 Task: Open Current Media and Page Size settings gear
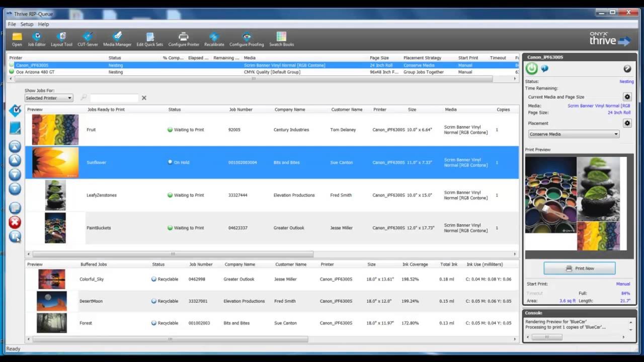(x=627, y=97)
